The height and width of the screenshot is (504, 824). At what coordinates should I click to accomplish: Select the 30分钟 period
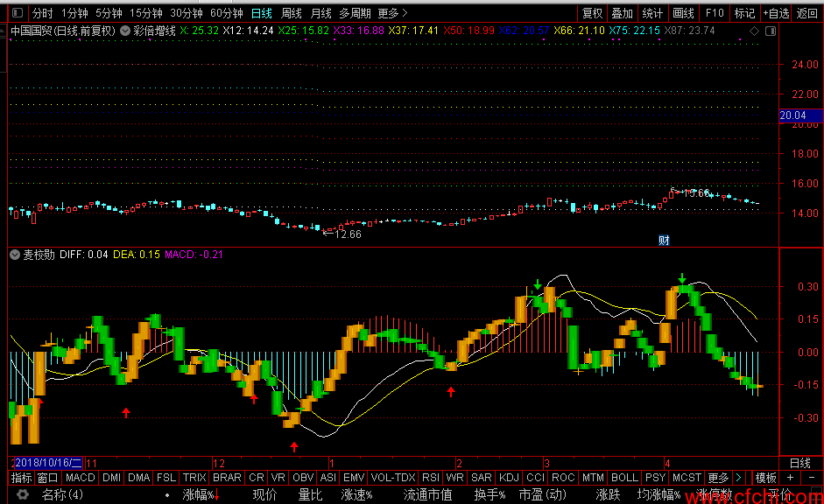[187, 13]
